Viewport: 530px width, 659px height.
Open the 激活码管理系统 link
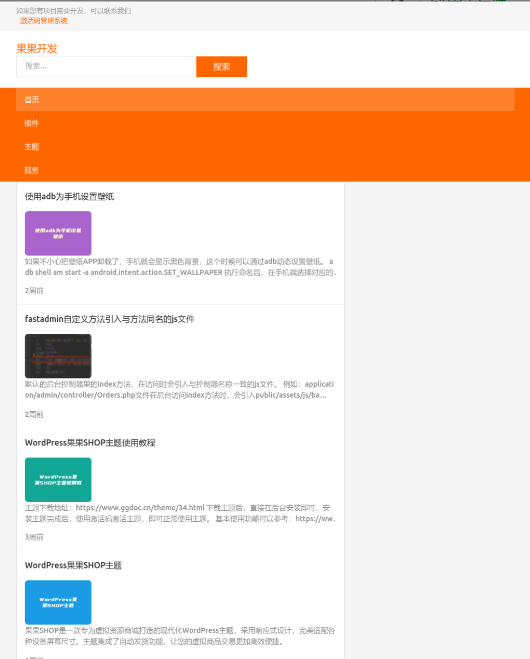tap(43, 21)
